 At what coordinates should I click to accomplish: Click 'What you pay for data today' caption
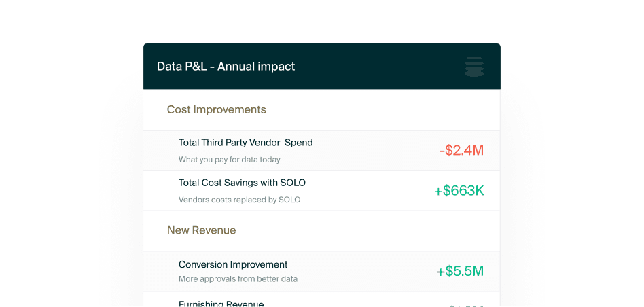(x=229, y=160)
